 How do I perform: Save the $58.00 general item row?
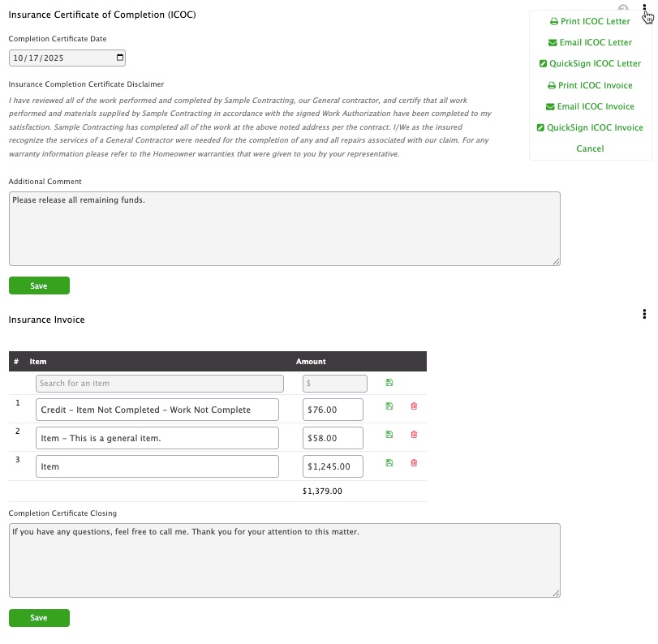(389, 435)
